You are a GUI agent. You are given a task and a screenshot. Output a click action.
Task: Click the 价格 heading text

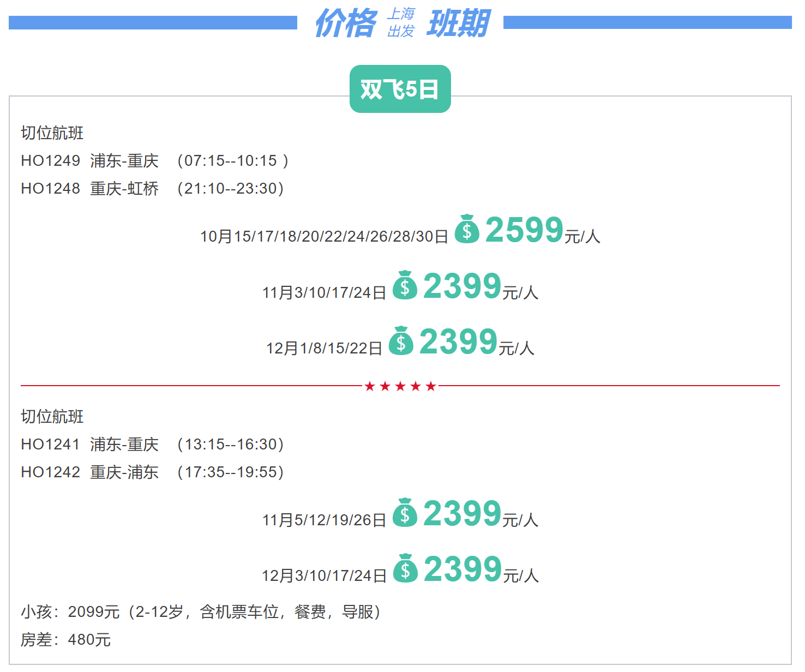(x=345, y=23)
